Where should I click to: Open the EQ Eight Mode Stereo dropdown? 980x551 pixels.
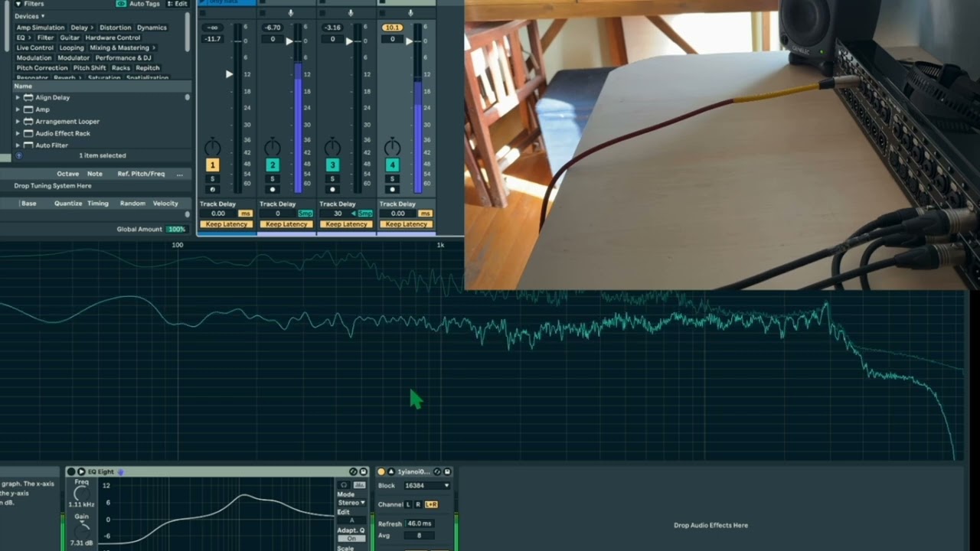[353, 503]
